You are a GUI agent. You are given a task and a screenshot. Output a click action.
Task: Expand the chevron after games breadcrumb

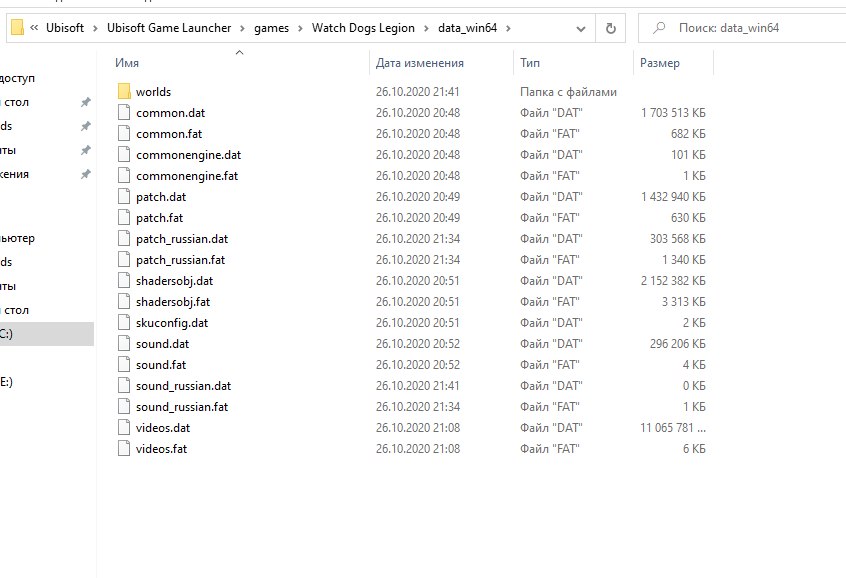[301, 29]
